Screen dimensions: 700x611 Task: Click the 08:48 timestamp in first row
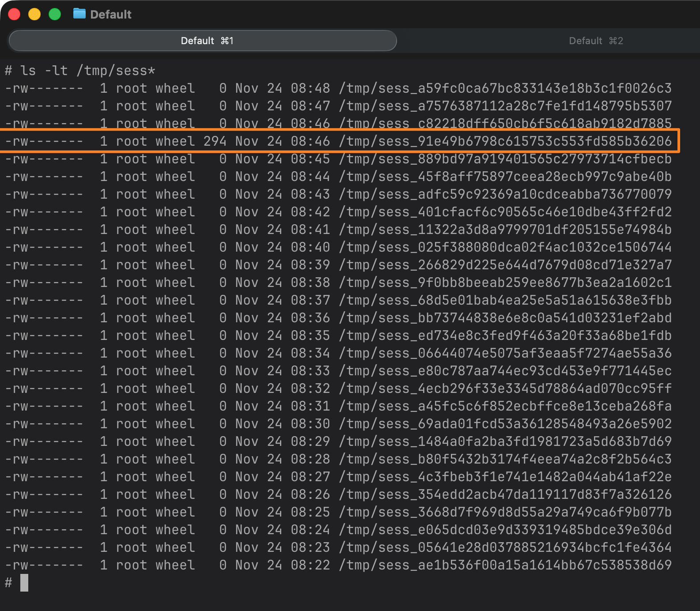pos(310,88)
